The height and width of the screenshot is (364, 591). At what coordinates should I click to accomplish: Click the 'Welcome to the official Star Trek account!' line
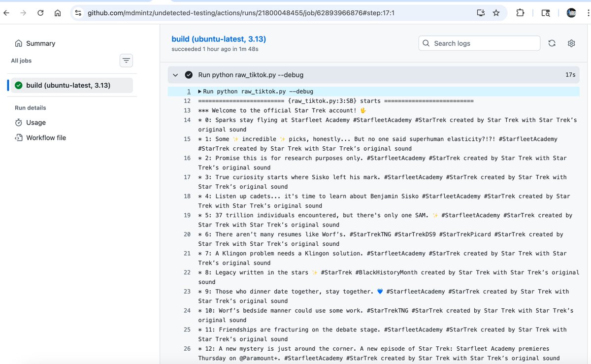point(283,110)
